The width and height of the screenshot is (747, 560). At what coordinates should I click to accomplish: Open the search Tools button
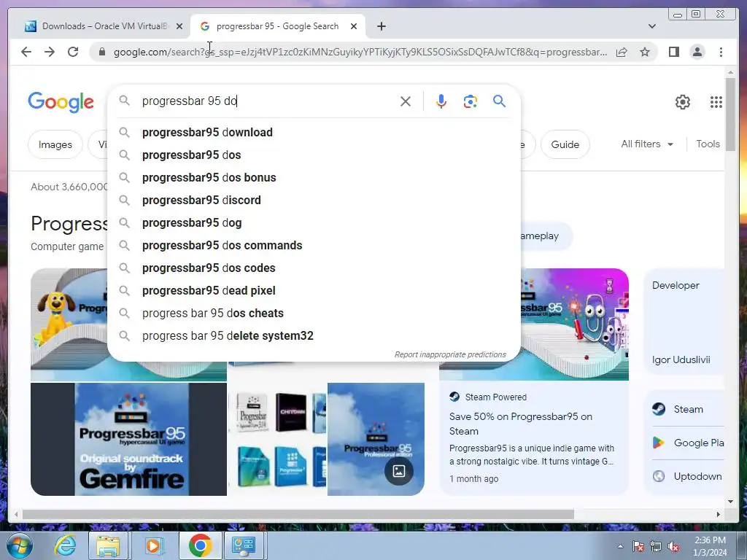(708, 144)
